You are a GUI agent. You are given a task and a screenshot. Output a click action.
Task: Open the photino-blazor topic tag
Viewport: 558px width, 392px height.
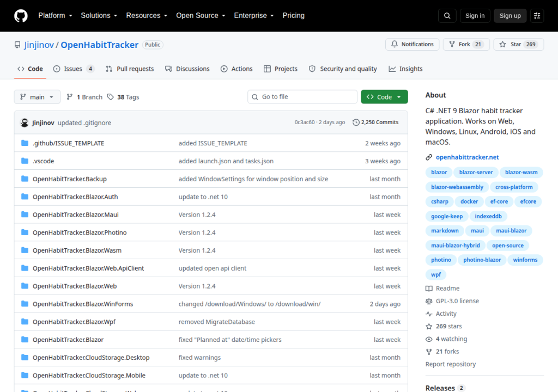click(482, 260)
